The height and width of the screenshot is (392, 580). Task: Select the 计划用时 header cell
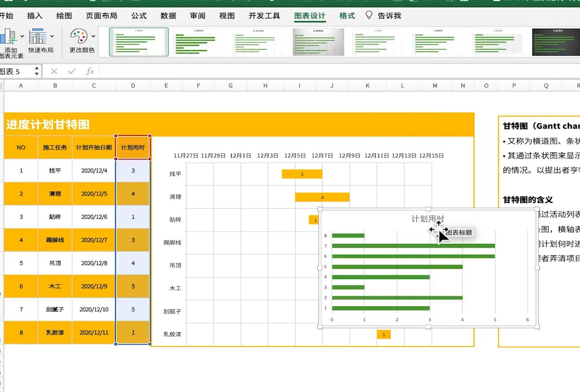click(133, 147)
